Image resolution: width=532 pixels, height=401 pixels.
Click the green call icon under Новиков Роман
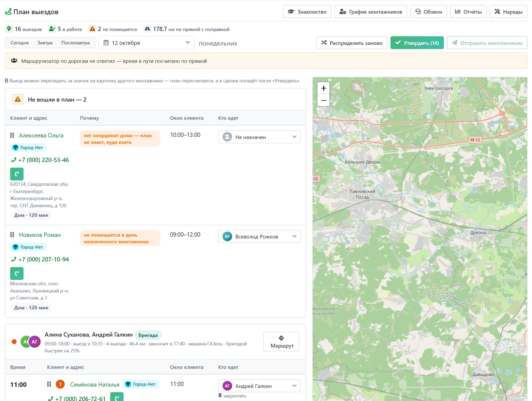pos(17,273)
